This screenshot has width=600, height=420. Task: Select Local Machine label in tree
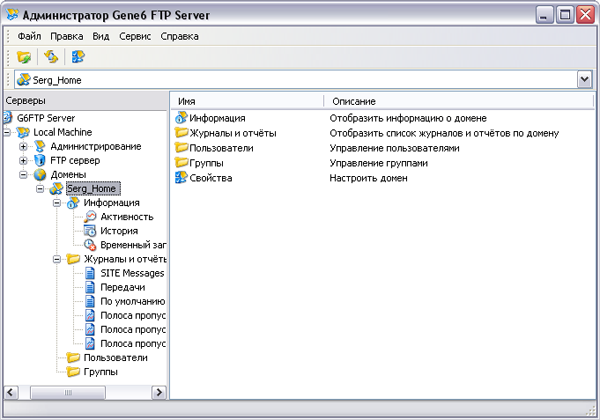[x=63, y=132]
